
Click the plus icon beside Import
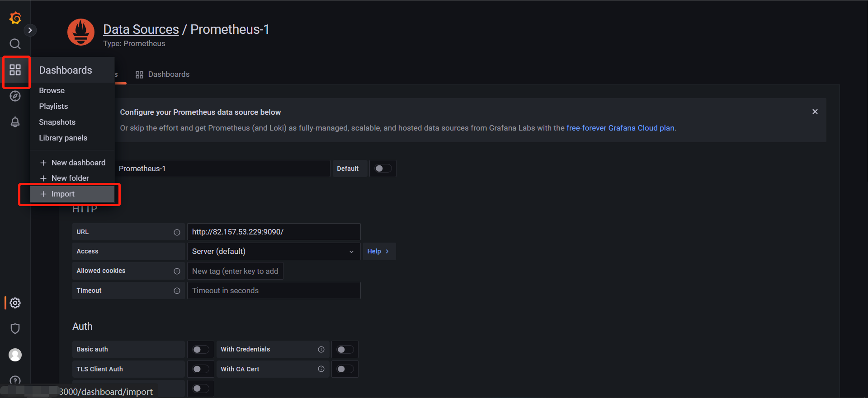[43, 194]
